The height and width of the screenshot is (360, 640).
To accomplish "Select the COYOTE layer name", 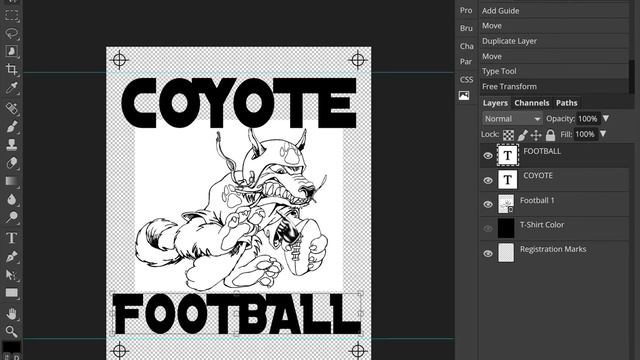I will coord(538,176).
